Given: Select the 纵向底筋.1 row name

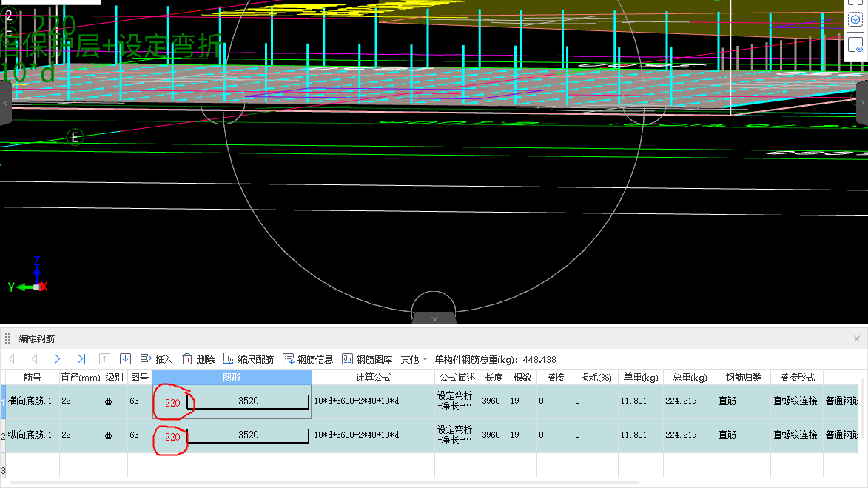Looking at the screenshot, I should (x=30, y=435).
